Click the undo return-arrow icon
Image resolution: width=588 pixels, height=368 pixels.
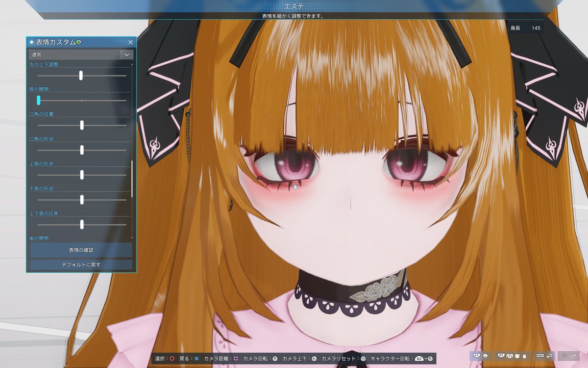pos(549,356)
